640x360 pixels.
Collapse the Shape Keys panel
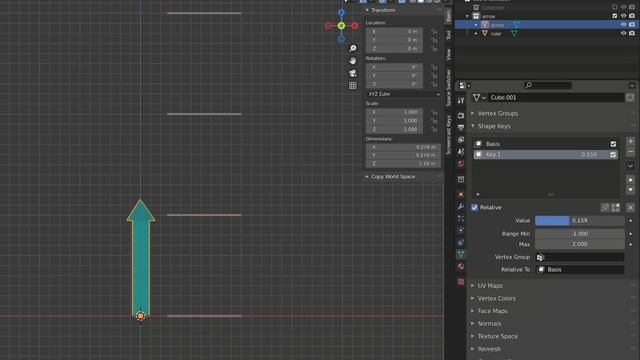click(473, 126)
